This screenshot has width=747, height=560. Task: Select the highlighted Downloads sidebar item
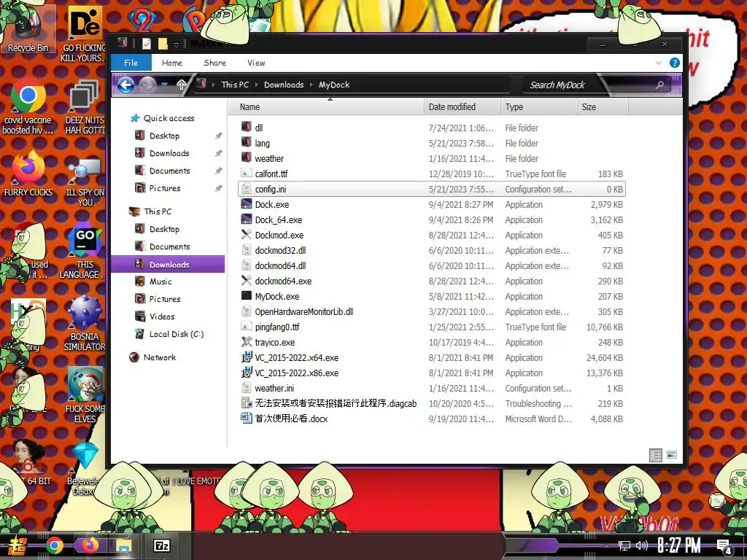(168, 264)
